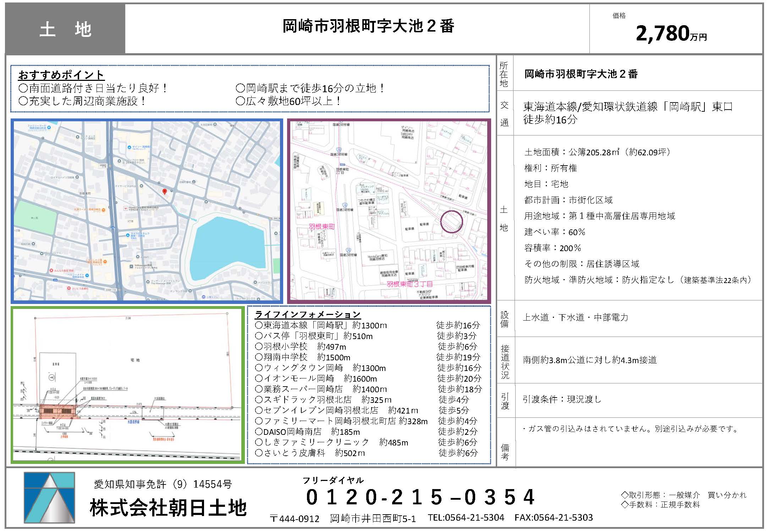Click the TEL:0564-21-5304 phone number
This screenshot has width=769, height=532.
(466, 517)
